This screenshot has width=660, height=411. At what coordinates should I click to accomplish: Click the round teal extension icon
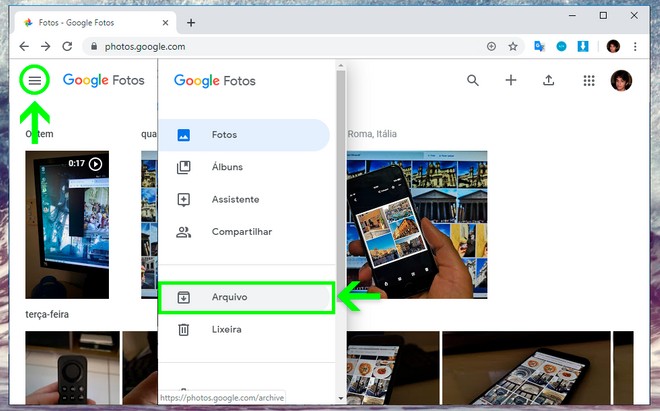tap(561, 46)
